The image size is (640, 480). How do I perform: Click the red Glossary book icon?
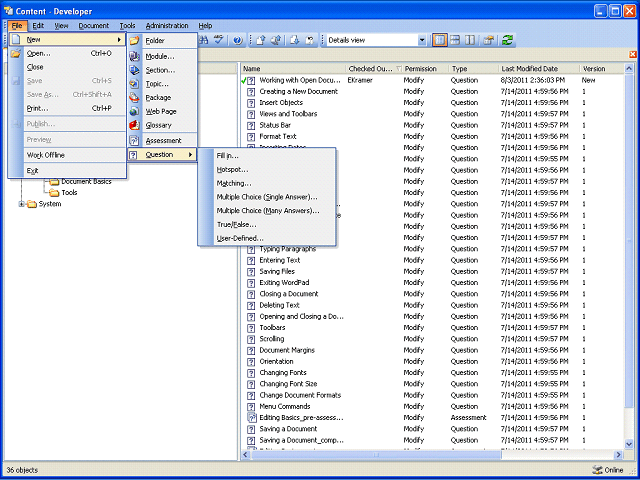coord(134,125)
